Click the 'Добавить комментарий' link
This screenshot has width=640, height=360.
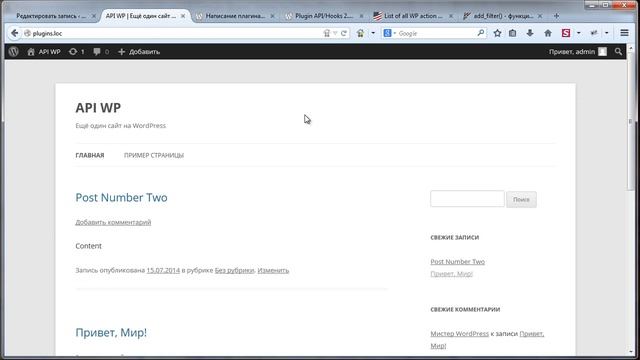[113, 222]
